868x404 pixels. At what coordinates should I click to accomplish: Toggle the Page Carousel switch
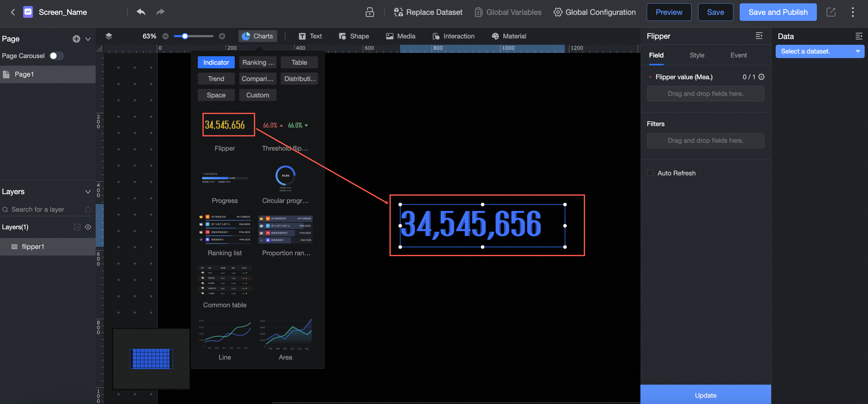(x=56, y=56)
